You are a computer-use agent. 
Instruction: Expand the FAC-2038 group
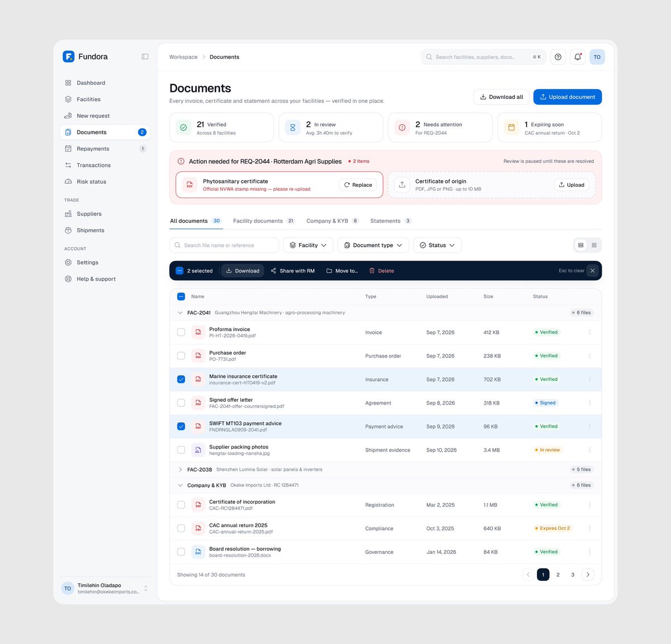click(x=180, y=469)
